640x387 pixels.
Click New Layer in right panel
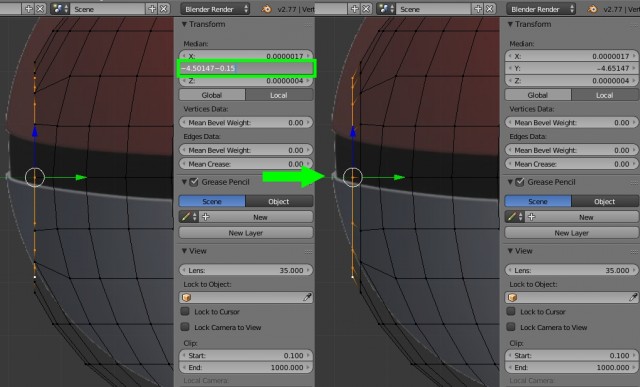tap(572, 233)
